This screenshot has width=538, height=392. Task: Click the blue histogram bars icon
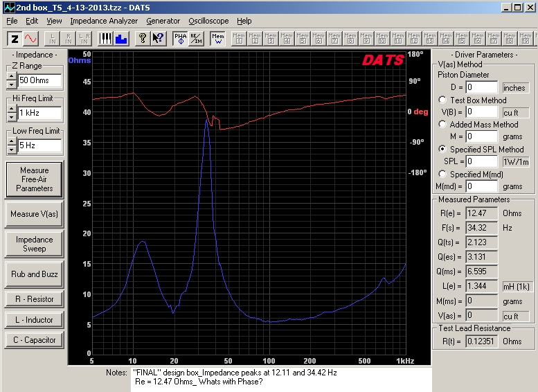tap(121, 39)
